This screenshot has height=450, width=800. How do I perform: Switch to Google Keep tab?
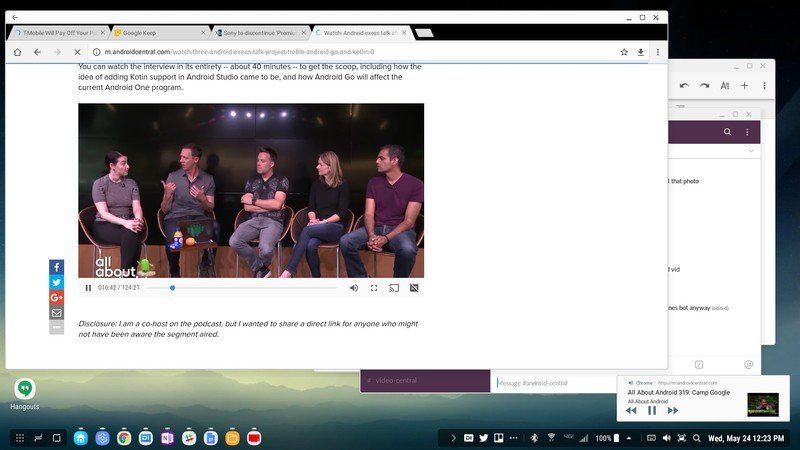[159, 33]
